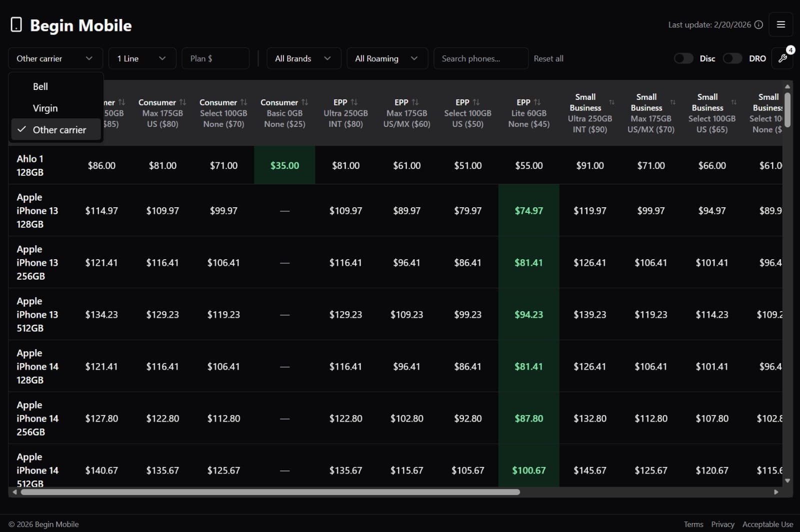Viewport: 800px width, 532px height.
Task: Expand the All Brands dropdown
Action: coord(303,58)
